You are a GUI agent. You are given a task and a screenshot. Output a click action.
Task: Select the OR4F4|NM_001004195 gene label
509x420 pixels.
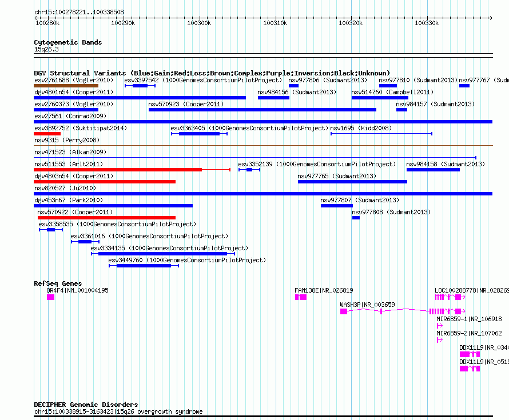point(77,290)
